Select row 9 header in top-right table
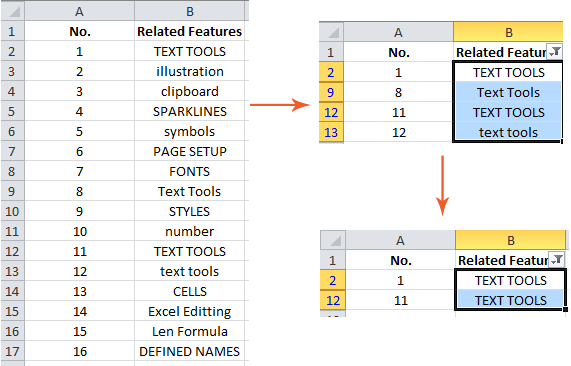 tap(331, 92)
